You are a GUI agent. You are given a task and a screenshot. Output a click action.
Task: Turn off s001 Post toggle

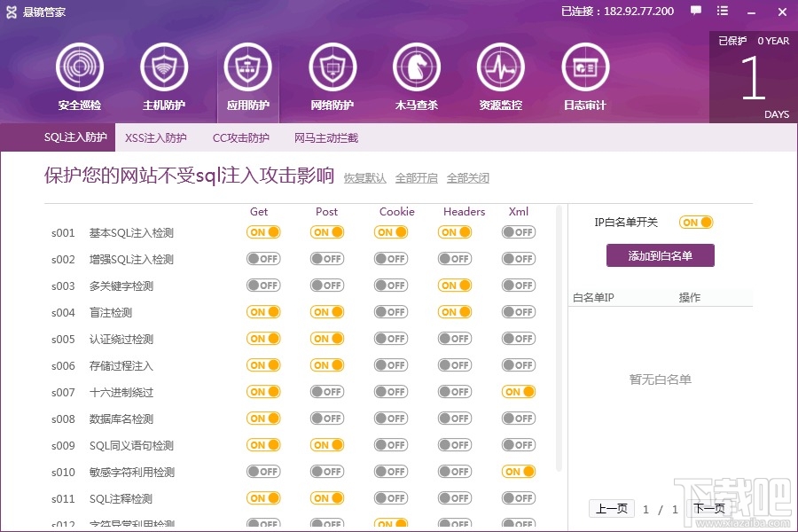327,232
